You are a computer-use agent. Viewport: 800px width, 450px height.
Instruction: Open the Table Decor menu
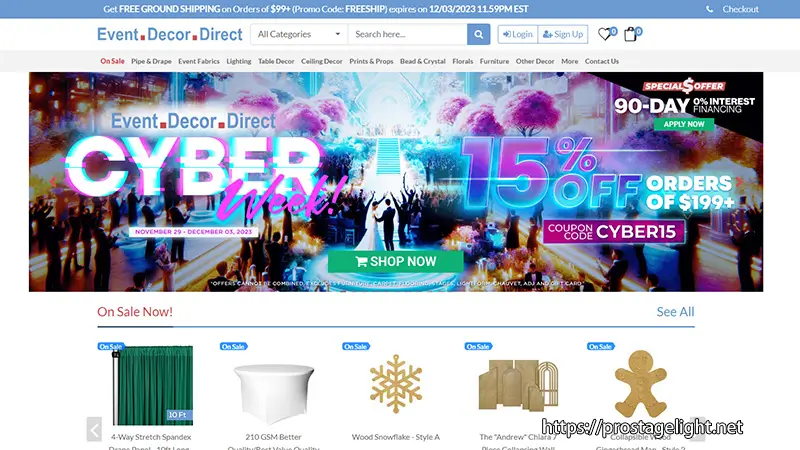click(276, 61)
